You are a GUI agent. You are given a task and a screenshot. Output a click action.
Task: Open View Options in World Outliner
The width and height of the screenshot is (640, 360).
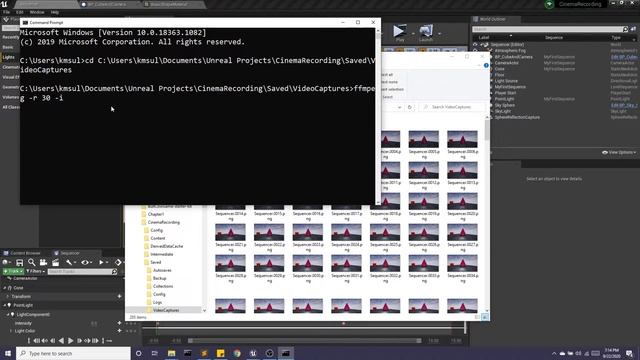point(619,152)
